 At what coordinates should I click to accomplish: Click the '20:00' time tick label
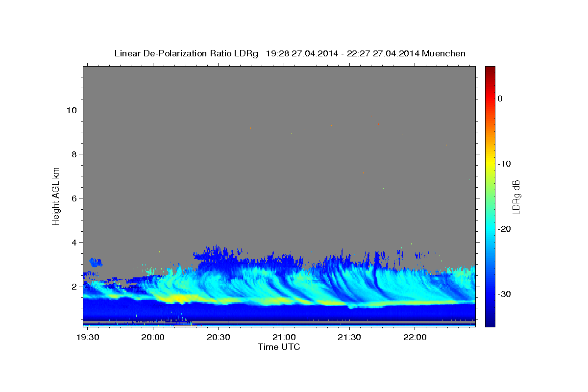pos(153,338)
